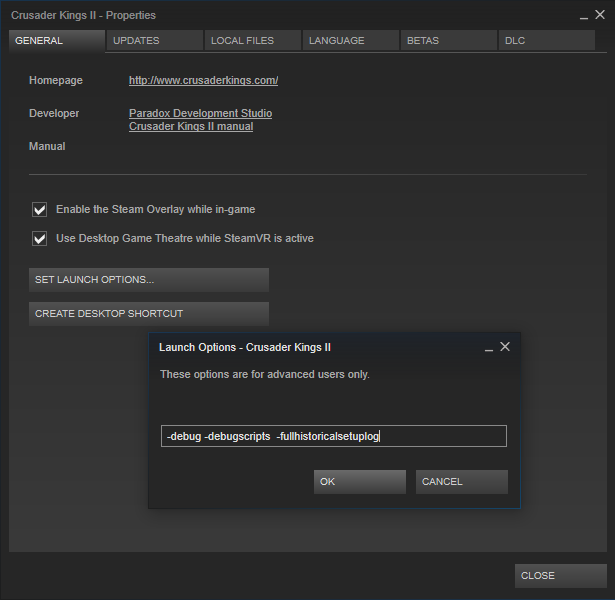Cancel the Launch Options dialog
615x600 pixels.
click(462, 482)
